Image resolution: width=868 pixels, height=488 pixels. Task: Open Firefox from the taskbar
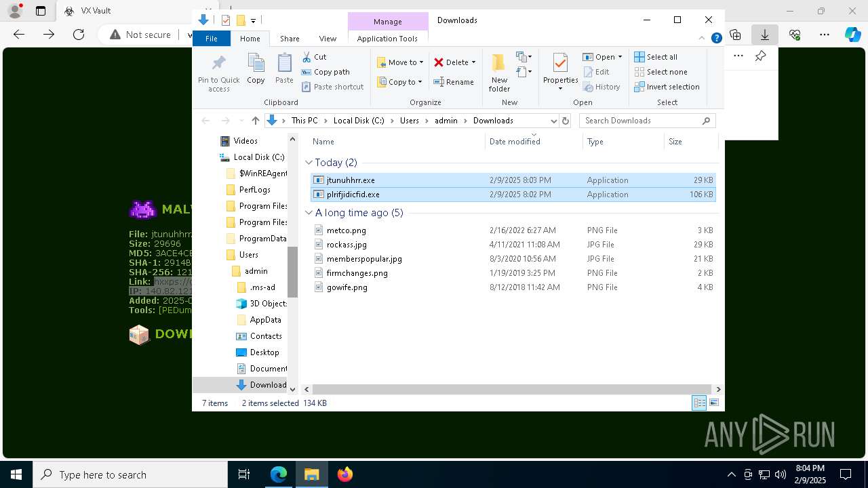pyautogui.click(x=345, y=474)
